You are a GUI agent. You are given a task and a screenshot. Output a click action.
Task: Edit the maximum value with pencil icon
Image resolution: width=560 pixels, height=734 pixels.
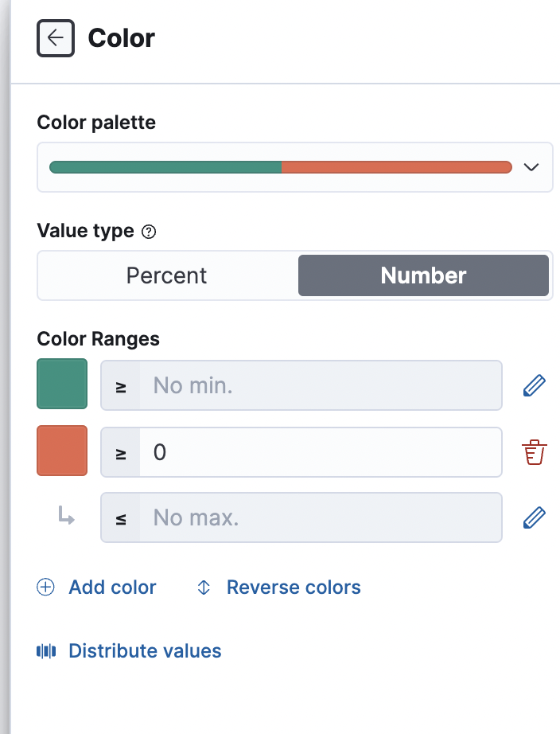[x=534, y=518]
